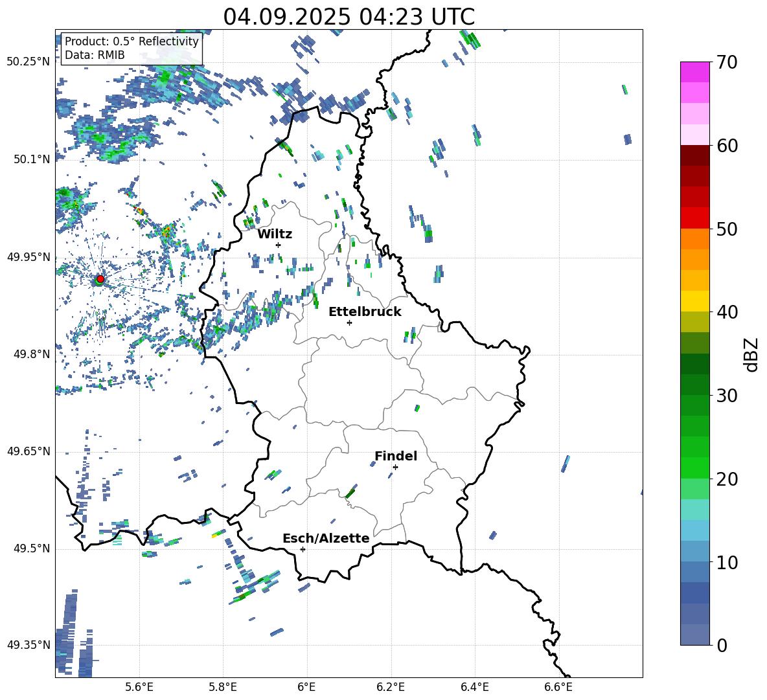Click the colorbar tick label 70
The width and height of the screenshot is (767, 700).
[727, 63]
